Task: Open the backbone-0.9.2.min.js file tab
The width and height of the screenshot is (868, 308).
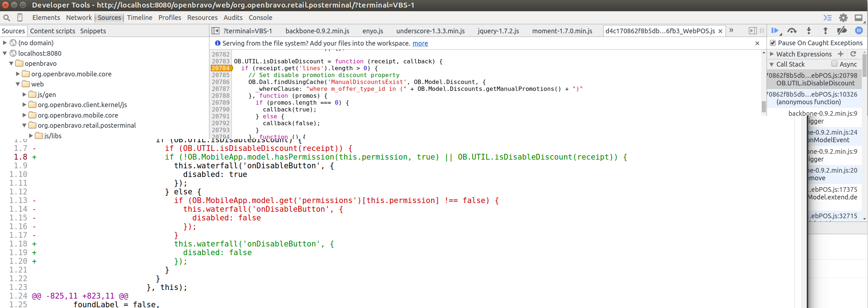Action: (317, 31)
